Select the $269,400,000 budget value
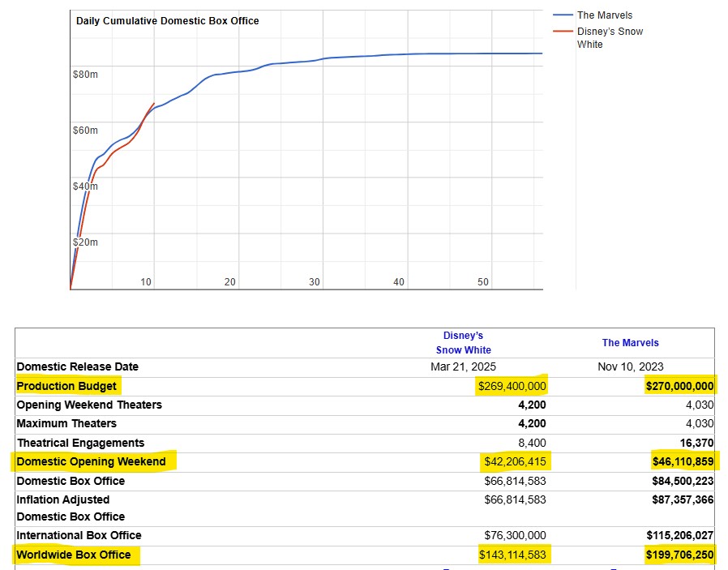This screenshot has height=570, width=728. (x=512, y=387)
